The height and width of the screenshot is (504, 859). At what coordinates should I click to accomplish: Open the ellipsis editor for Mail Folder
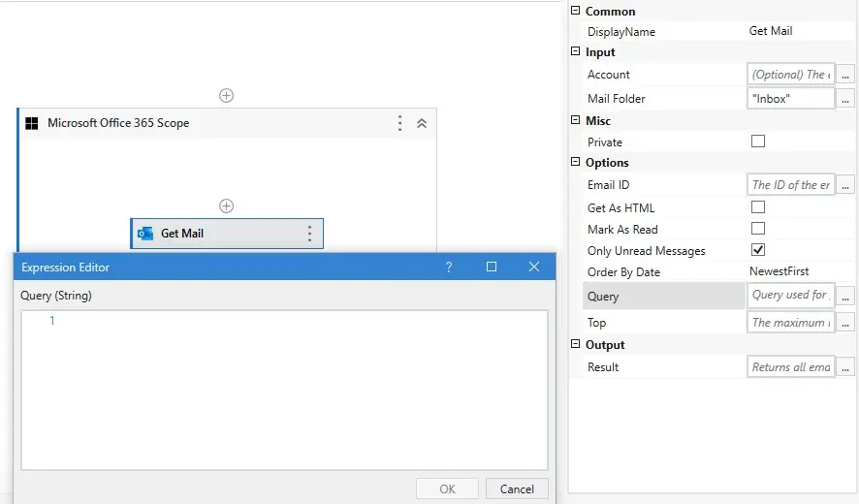[845, 99]
